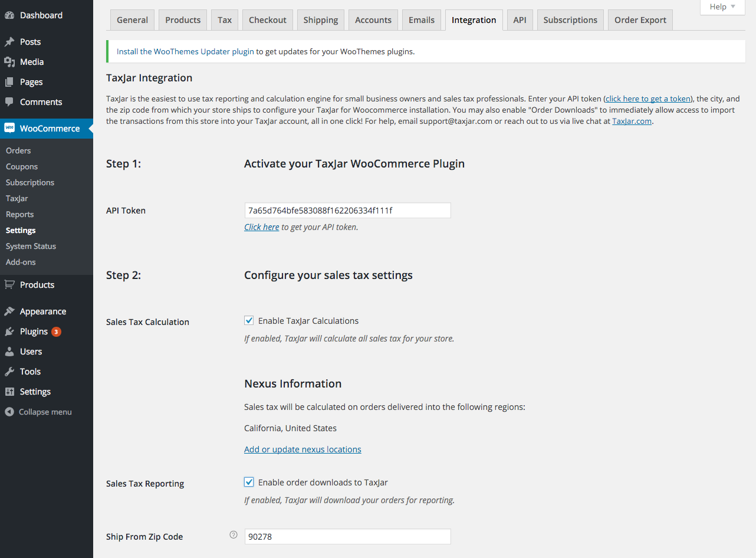
Task: Click 'Install the WooThemes Updater plugin' link
Action: tap(185, 51)
